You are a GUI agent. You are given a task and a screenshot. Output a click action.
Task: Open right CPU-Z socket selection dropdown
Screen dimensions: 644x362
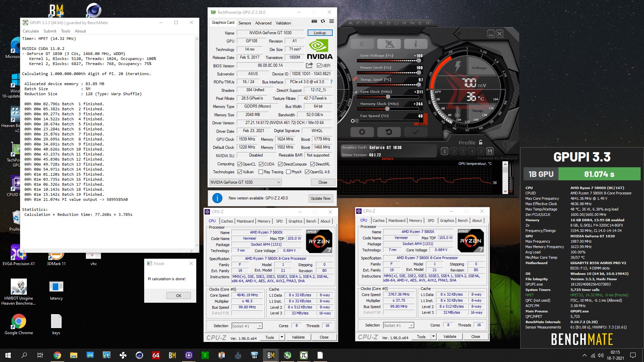click(398, 325)
